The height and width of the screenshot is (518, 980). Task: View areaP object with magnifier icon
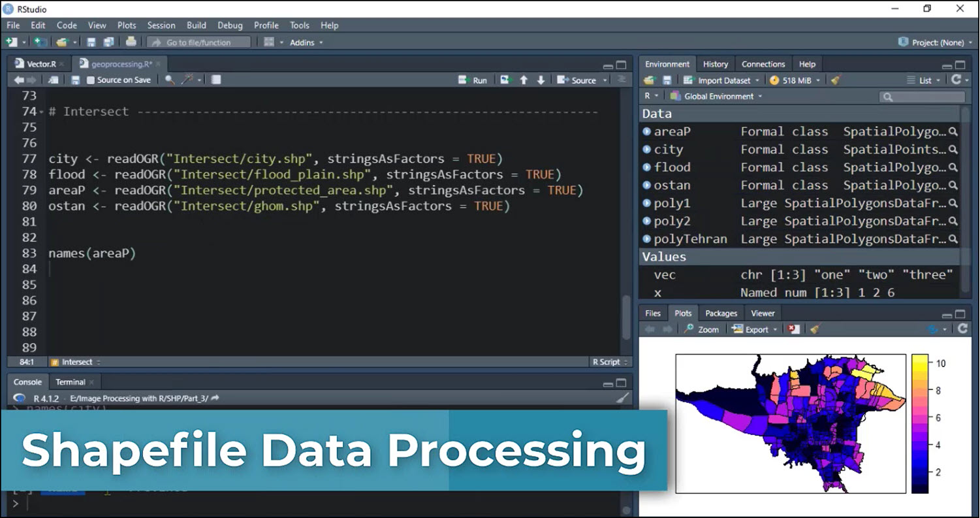click(953, 131)
